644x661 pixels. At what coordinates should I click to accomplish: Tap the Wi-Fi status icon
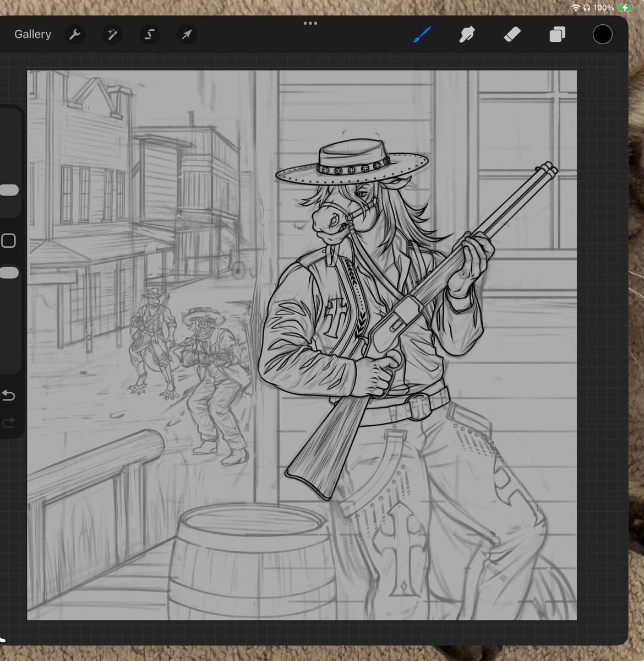[576, 8]
